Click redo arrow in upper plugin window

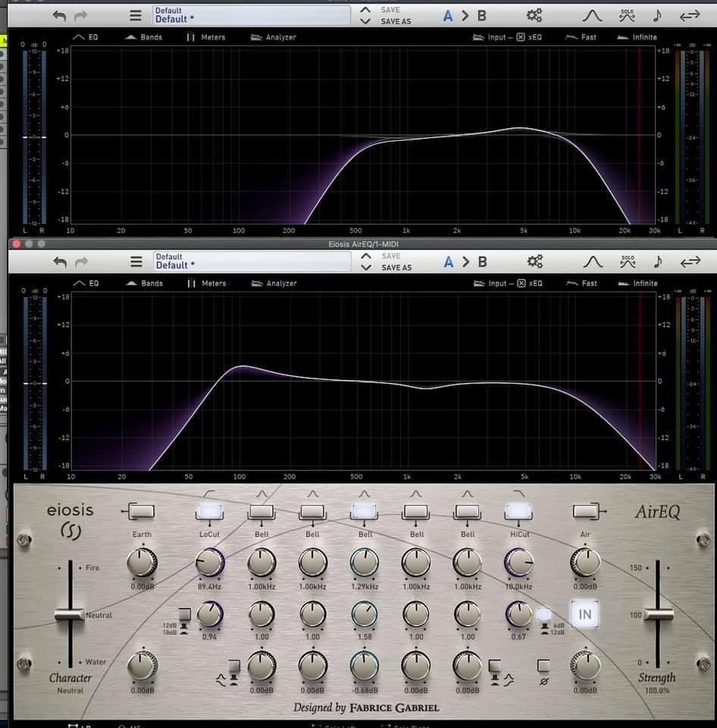point(81,16)
